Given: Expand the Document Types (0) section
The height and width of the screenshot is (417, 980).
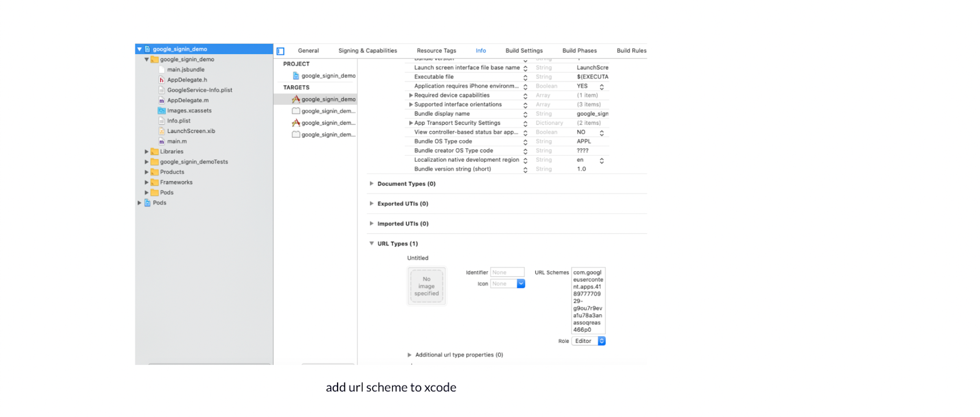Looking at the screenshot, I should [372, 184].
